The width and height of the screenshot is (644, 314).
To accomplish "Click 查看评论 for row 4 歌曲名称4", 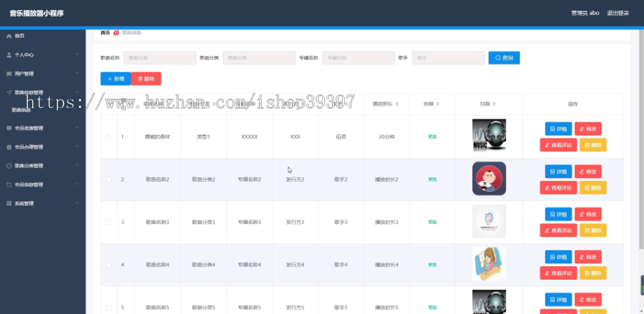I will pos(558,273).
